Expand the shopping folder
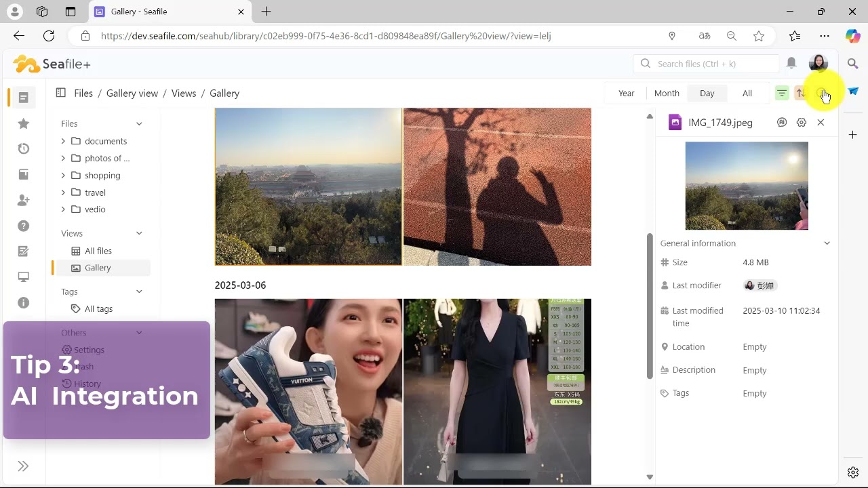This screenshot has width=868, height=488. click(63, 175)
